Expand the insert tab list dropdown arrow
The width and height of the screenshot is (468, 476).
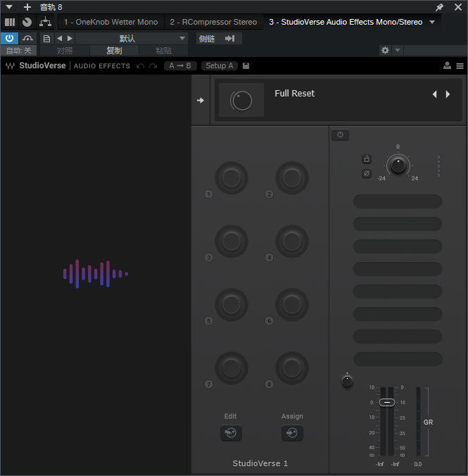tap(432, 22)
